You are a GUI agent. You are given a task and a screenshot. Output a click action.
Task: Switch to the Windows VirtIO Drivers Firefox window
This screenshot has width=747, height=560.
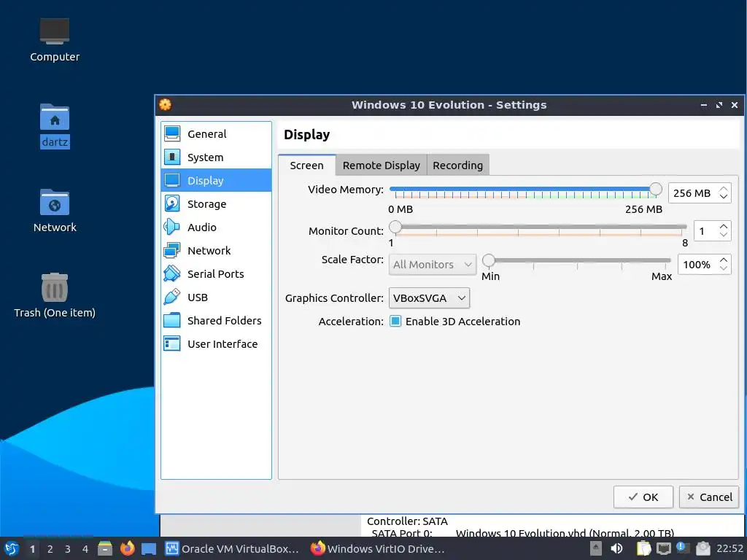377,548
